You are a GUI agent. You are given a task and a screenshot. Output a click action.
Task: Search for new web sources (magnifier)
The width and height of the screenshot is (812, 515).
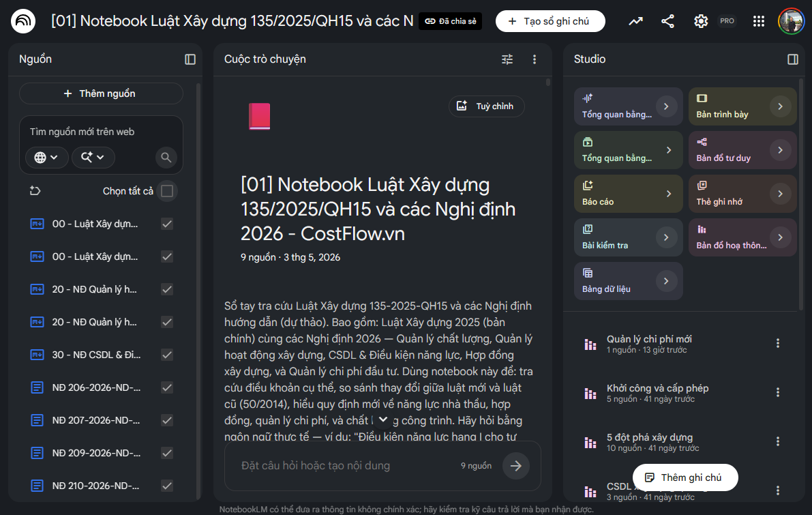point(166,158)
